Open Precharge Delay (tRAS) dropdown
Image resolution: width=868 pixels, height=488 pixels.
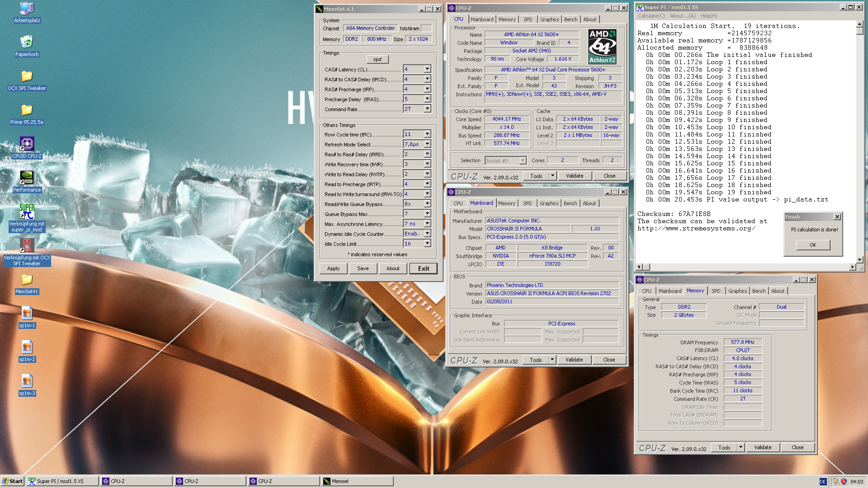pyautogui.click(x=427, y=99)
